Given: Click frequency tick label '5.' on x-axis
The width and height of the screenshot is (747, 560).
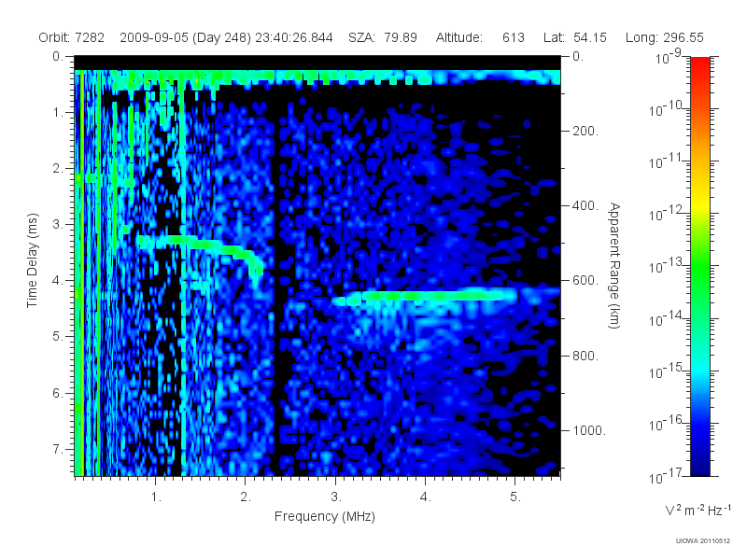Looking at the screenshot, I should click(x=515, y=497).
